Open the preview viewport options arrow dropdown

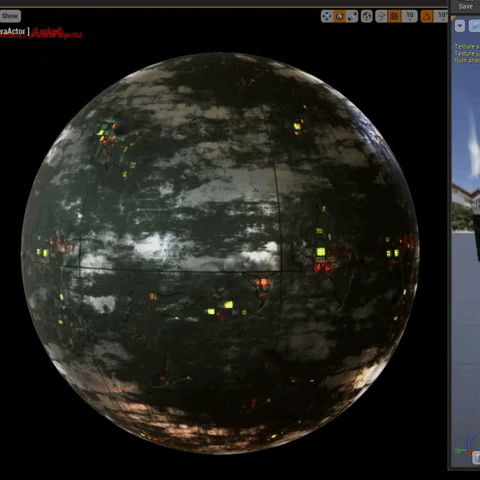pyautogui.click(x=460, y=26)
